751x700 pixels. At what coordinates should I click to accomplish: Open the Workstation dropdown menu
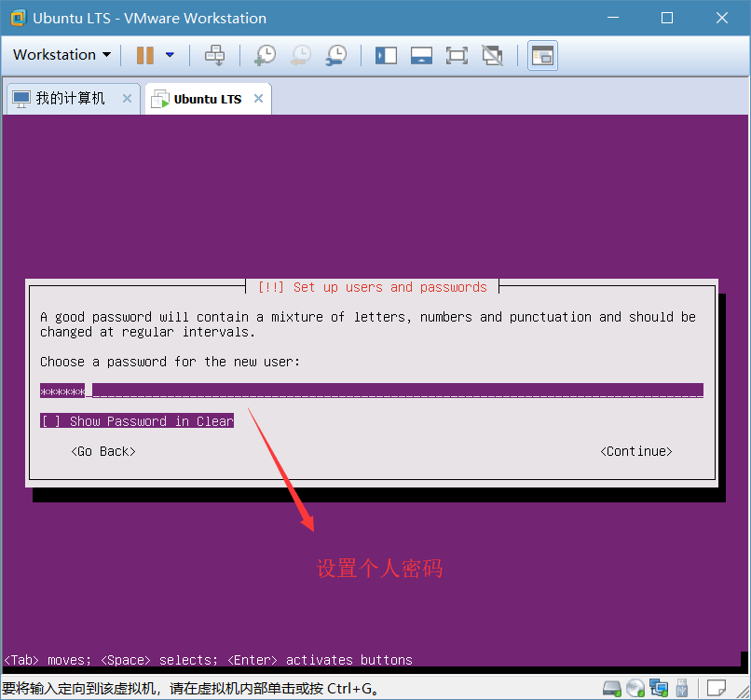tap(61, 55)
